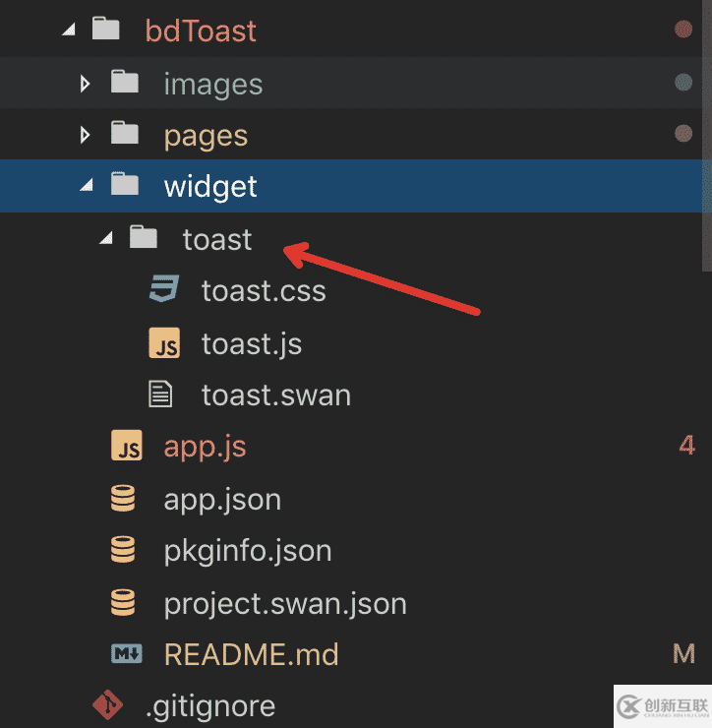Screen dimensions: 712x728
Task: Click the modified dot on bdToast row
Action: coord(683,30)
